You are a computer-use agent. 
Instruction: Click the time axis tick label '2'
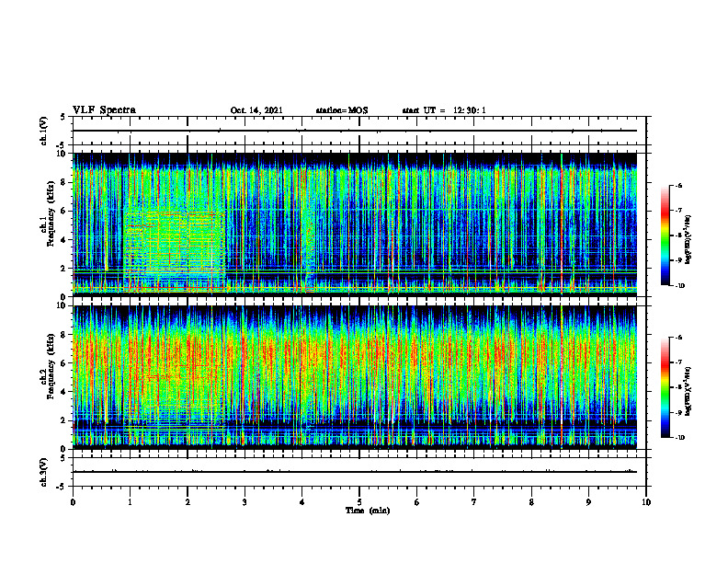click(188, 502)
